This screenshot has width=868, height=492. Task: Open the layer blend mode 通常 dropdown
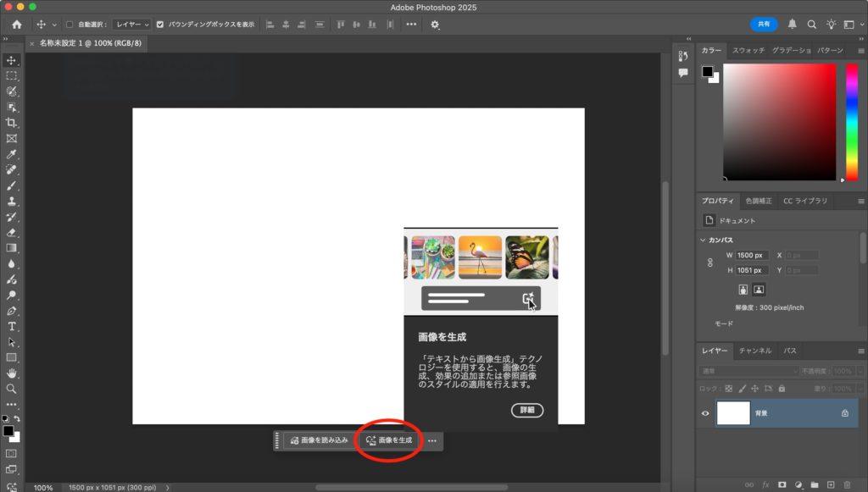tap(748, 371)
